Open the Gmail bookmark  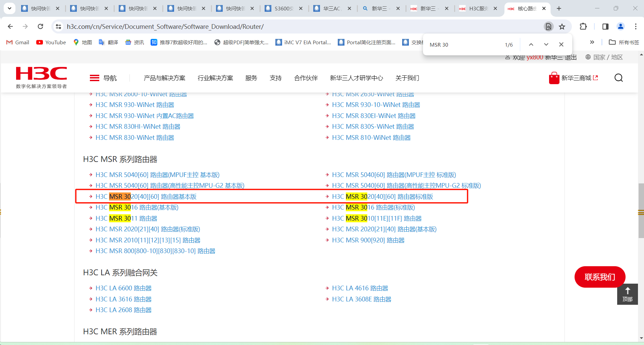tap(18, 42)
